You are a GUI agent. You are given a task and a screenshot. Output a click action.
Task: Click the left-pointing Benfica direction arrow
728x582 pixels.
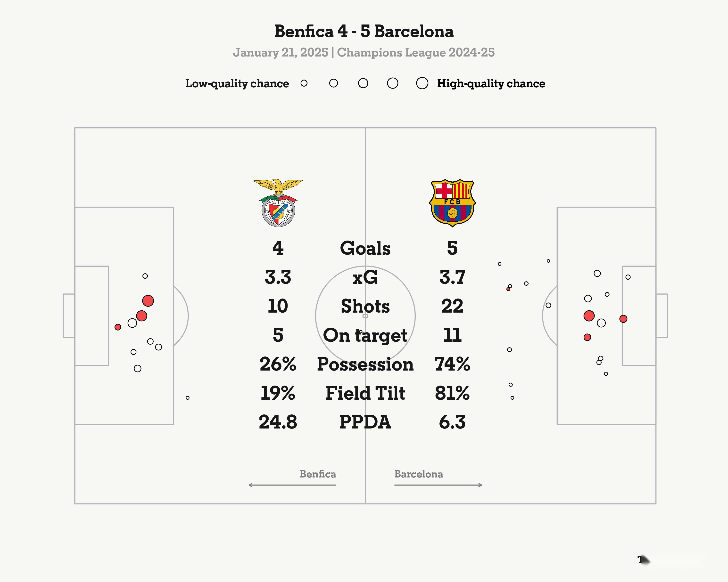click(x=292, y=485)
